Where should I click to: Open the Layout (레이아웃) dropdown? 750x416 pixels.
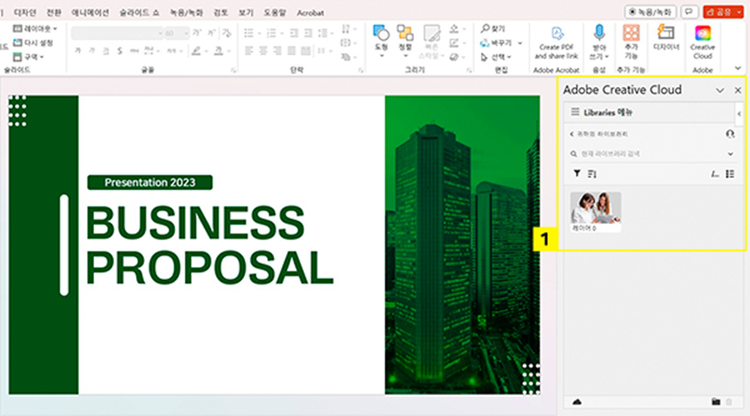(35, 29)
